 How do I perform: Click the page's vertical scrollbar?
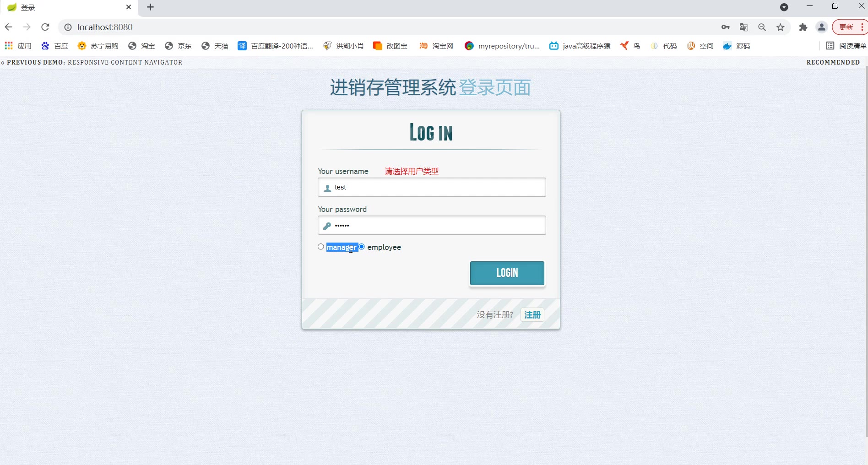[x=866, y=251]
